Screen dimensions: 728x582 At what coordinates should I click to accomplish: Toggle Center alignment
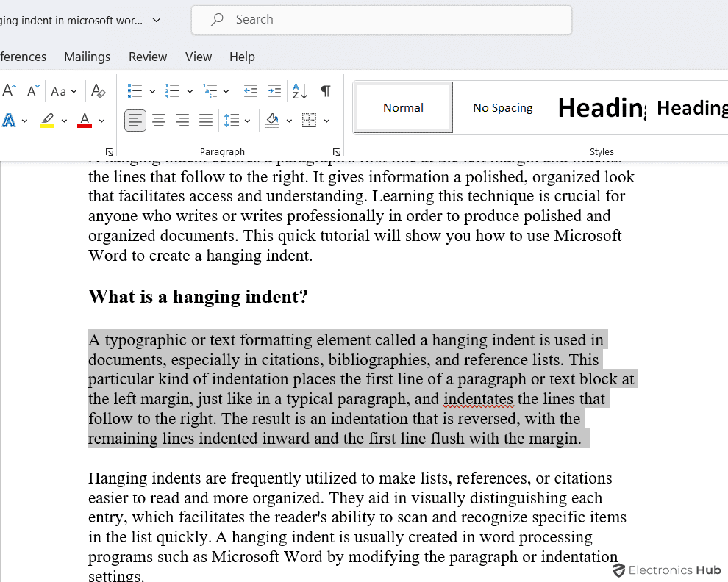159,120
